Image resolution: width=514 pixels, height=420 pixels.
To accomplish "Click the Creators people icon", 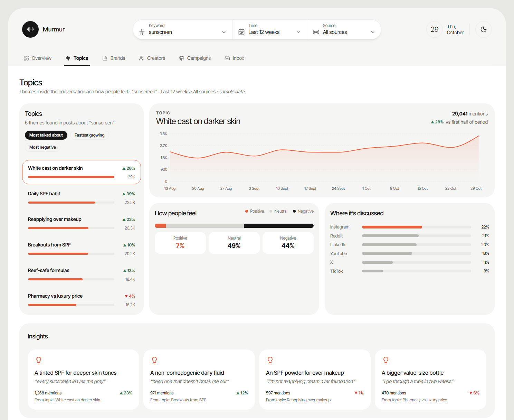I will pos(142,58).
